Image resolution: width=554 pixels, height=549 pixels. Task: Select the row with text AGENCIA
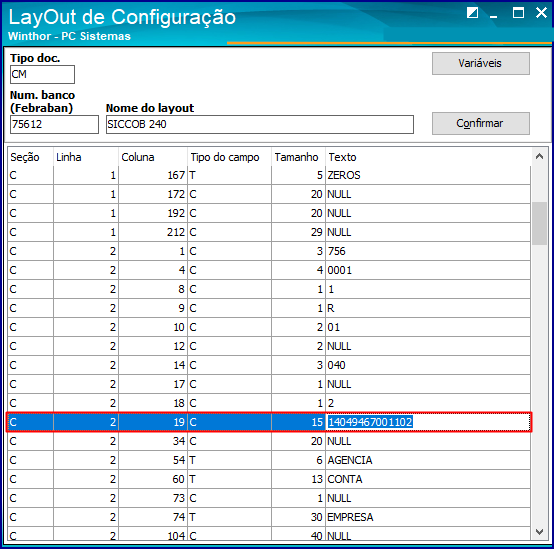(269, 460)
